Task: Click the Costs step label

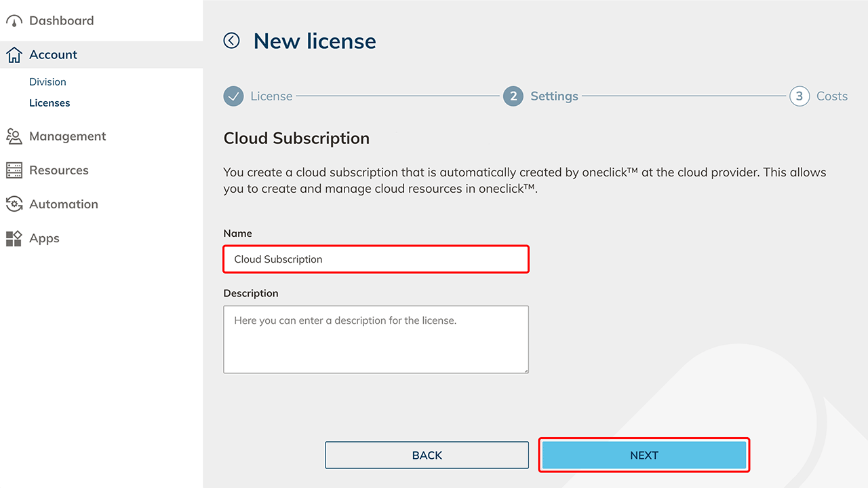Action: [x=832, y=96]
